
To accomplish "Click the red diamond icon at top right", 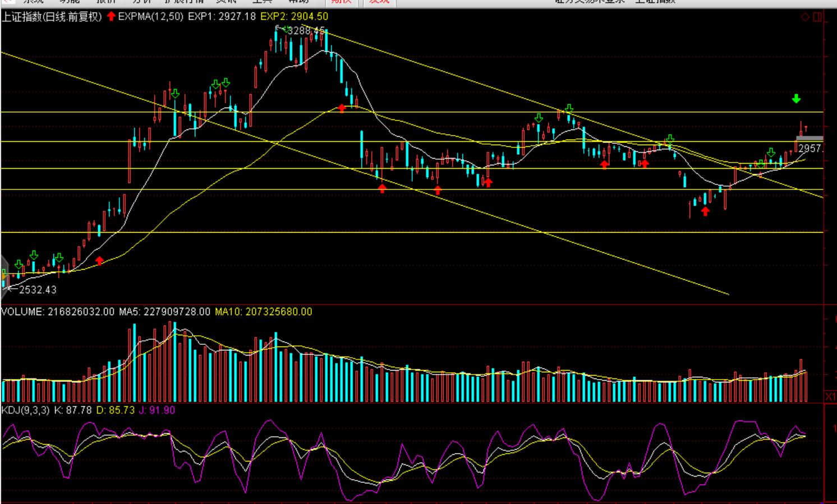I will click(805, 17).
